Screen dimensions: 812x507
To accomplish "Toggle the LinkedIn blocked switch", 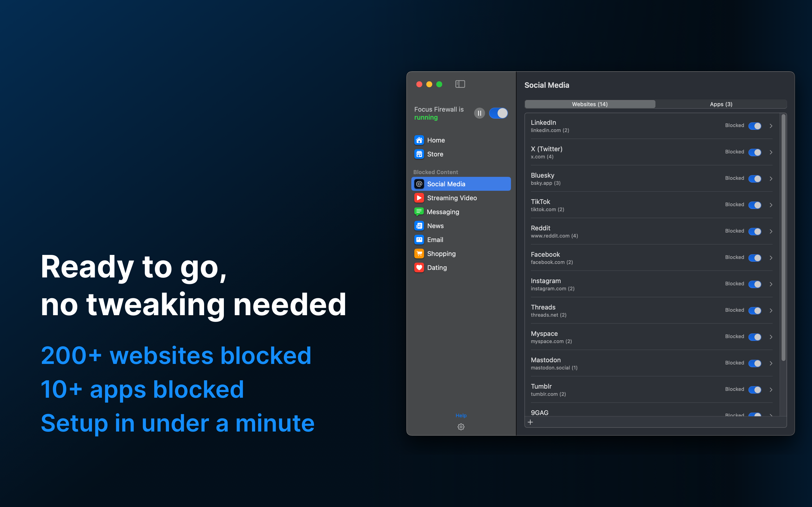I will (754, 126).
